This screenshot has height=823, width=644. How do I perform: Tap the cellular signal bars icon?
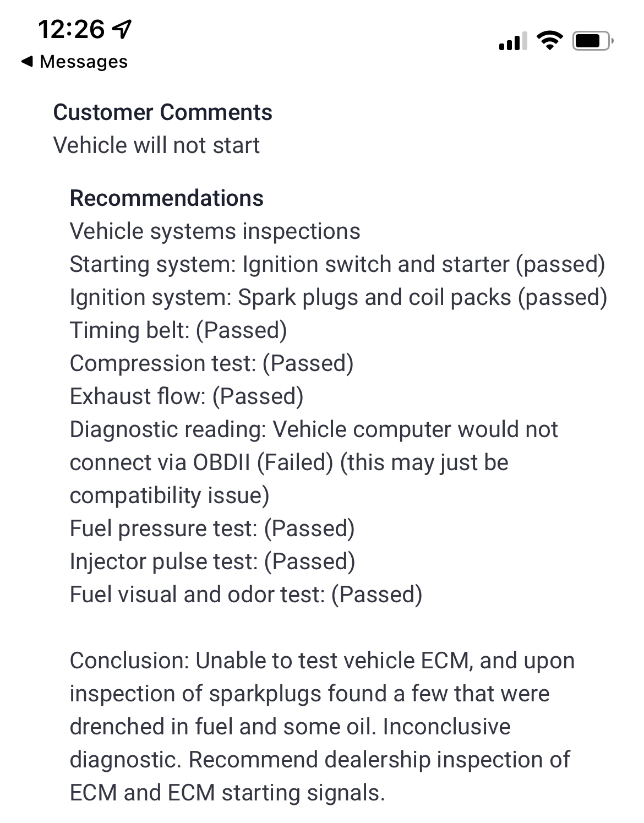(x=512, y=41)
